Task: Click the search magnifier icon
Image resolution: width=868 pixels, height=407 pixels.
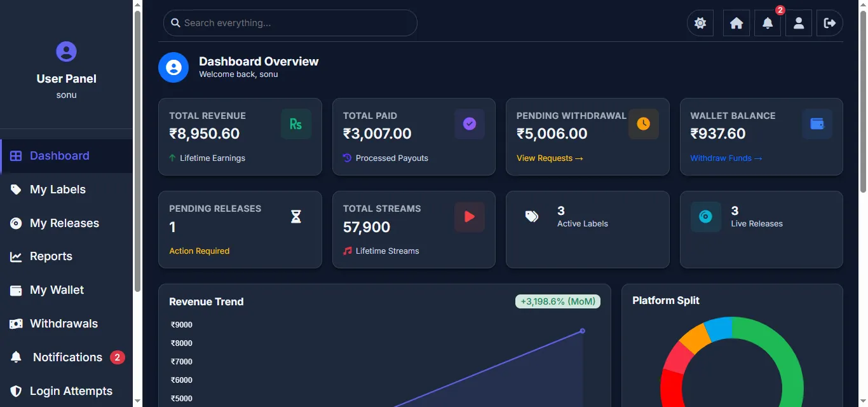Action: (x=176, y=23)
